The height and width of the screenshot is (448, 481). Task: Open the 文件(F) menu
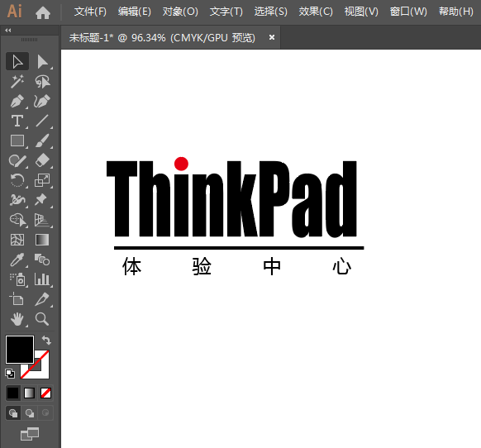point(90,12)
